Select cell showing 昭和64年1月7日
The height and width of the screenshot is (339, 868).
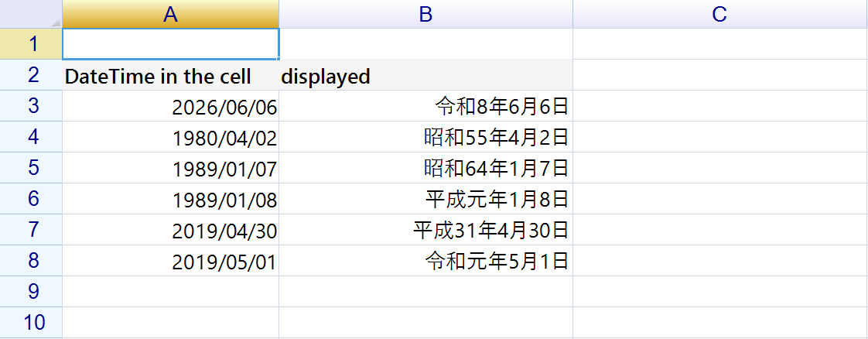(425, 168)
